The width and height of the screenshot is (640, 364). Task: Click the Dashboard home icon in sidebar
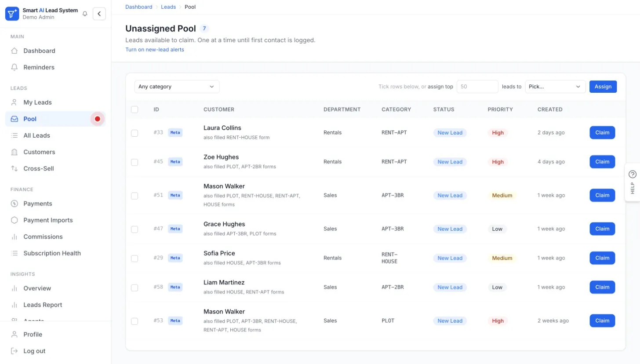tap(15, 51)
